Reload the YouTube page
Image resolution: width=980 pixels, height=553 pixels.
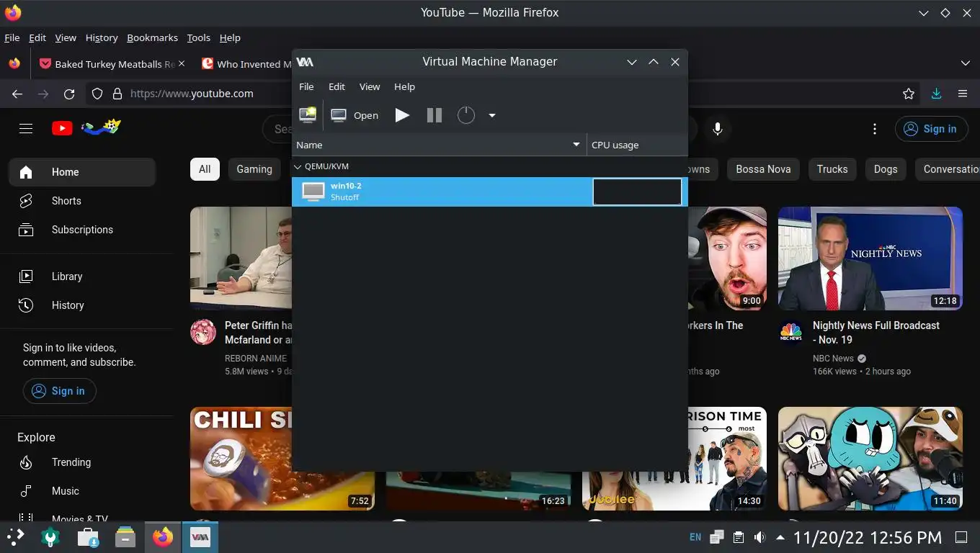coord(69,94)
